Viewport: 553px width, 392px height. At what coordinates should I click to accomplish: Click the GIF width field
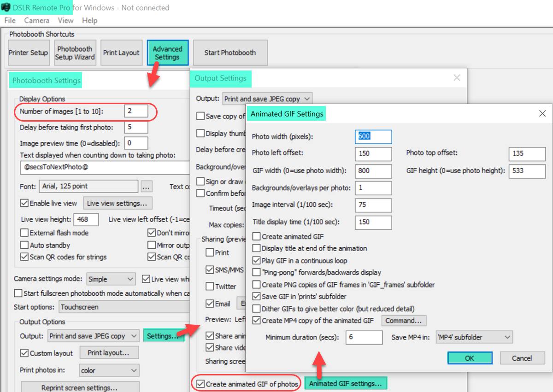pyautogui.click(x=373, y=170)
